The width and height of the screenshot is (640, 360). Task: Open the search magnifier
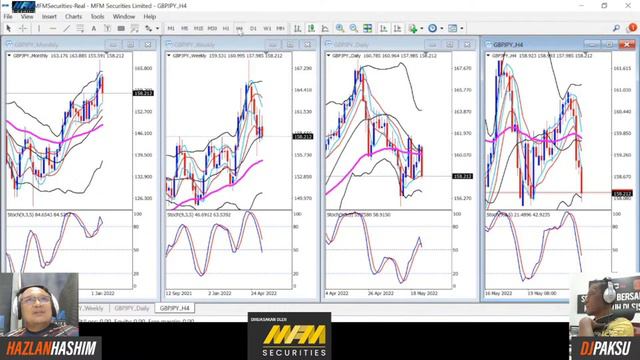point(616,28)
